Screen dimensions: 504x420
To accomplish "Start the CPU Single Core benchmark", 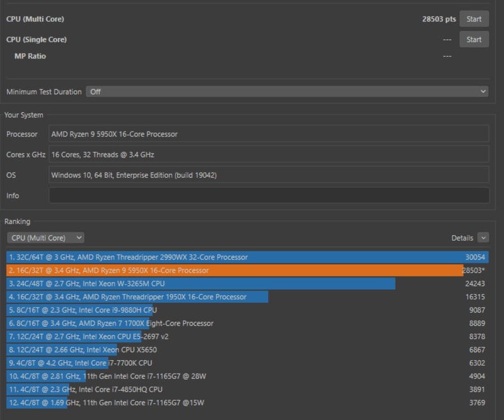I will (474, 40).
